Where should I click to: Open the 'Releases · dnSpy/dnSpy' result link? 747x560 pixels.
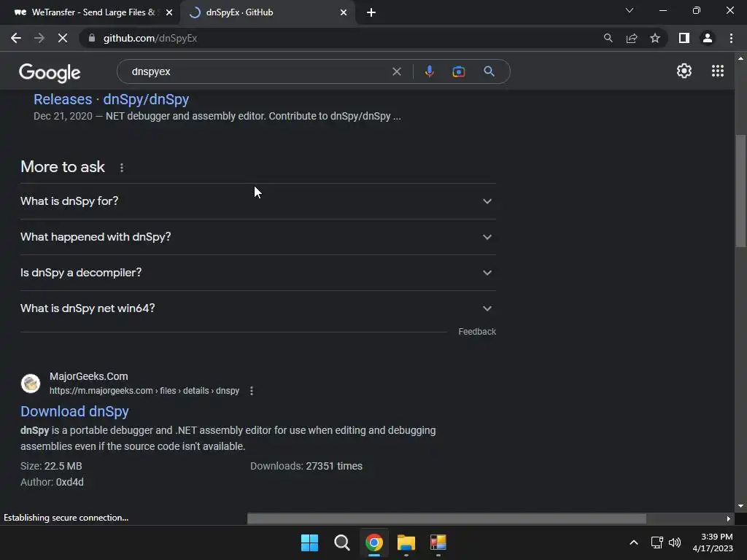pyautogui.click(x=111, y=99)
